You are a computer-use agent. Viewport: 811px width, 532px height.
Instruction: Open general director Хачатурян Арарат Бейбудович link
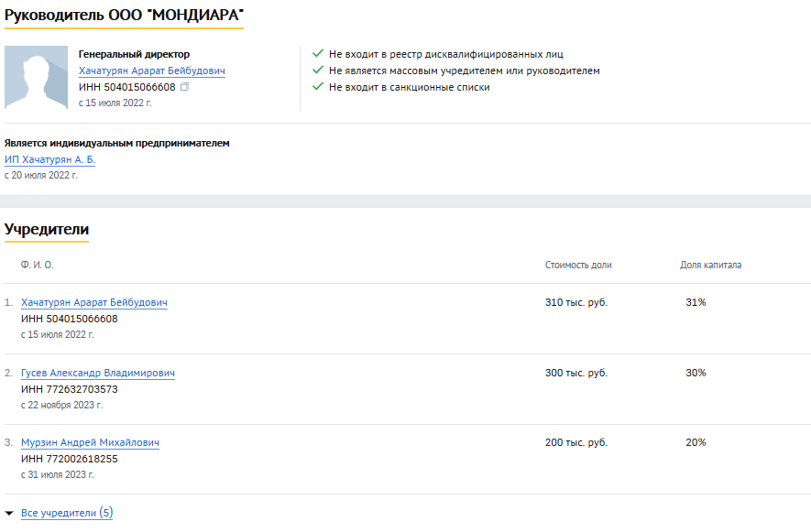151,71
